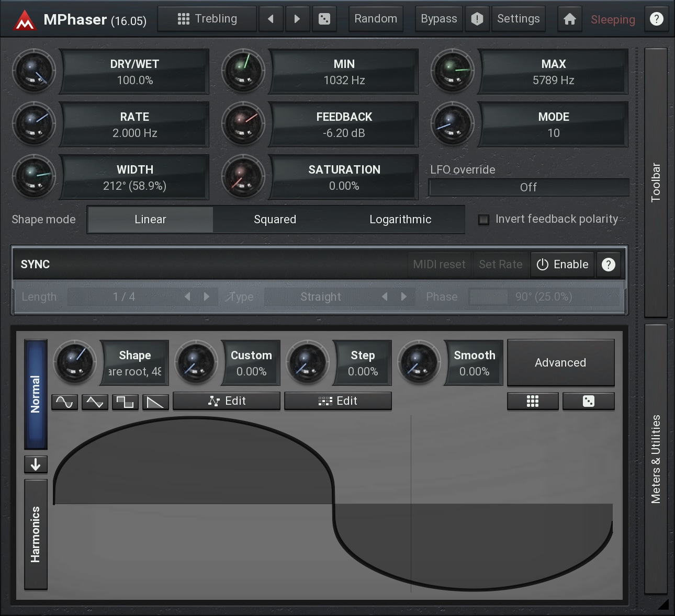
Task: Click the LFO Smooth knob
Action: pos(419,363)
